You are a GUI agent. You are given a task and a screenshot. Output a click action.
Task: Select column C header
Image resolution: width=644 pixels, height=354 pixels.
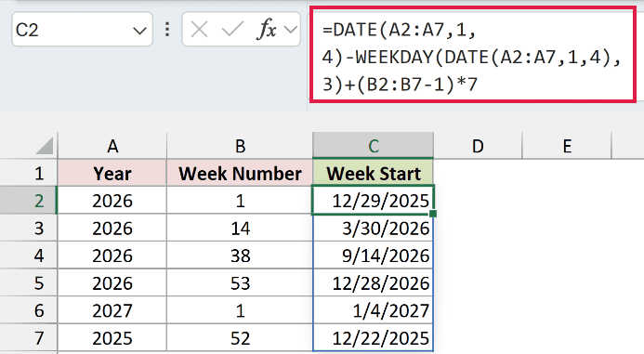[x=373, y=146]
